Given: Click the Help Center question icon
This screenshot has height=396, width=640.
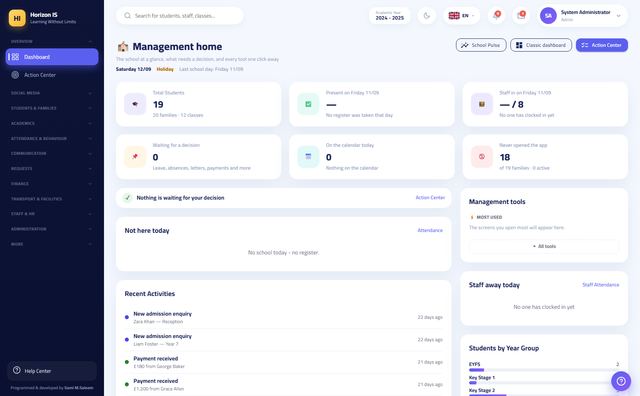Looking at the screenshot, I should click(x=17, y=370).
